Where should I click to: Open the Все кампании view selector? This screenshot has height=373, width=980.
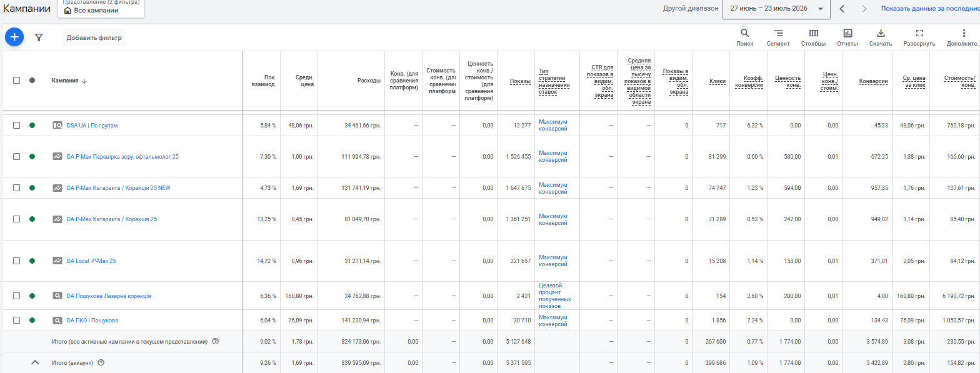[101, 9]
